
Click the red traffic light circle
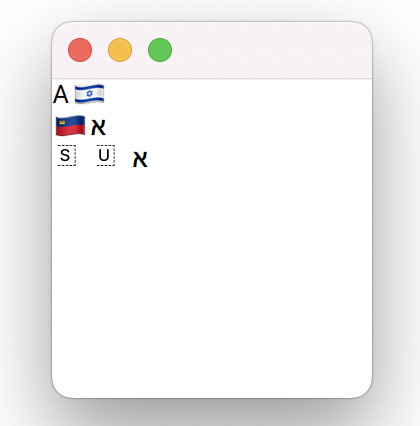point(80,50)
